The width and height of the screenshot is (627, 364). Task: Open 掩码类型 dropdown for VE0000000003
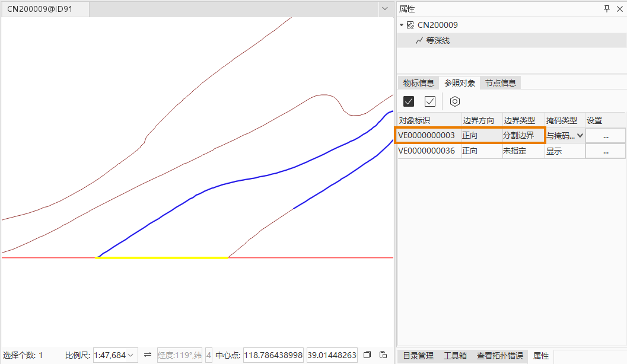(x=580, y=136)
